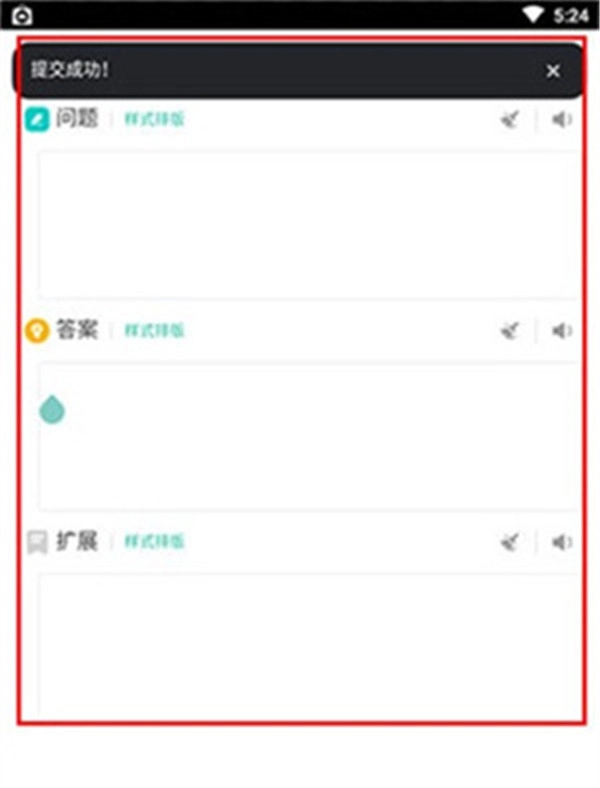Tap the teal cursor handle in 答案 box

point(52,410)
